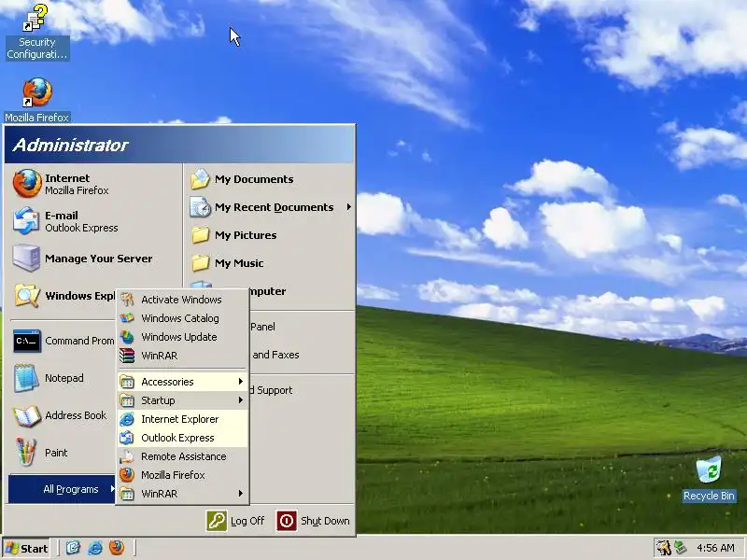This screenshot has width=747, height=560.
Task: Click the 4:56 AM clock
Action: tap(715, 548)
